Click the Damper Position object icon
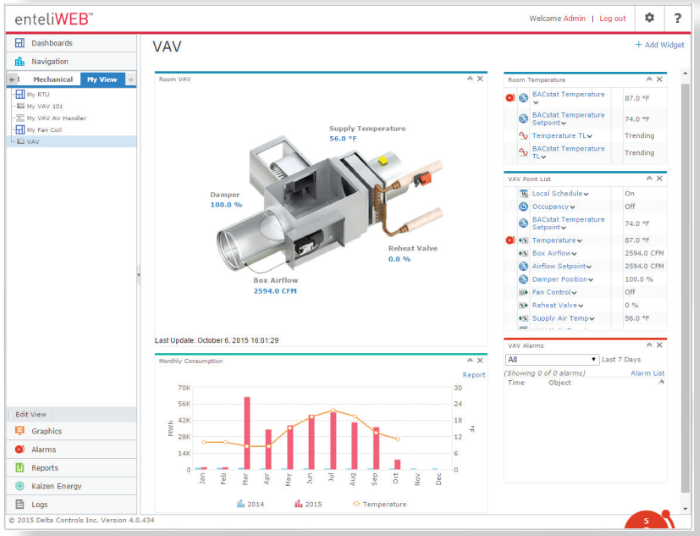This screenshot has height=536, width=700. [523, 279]
